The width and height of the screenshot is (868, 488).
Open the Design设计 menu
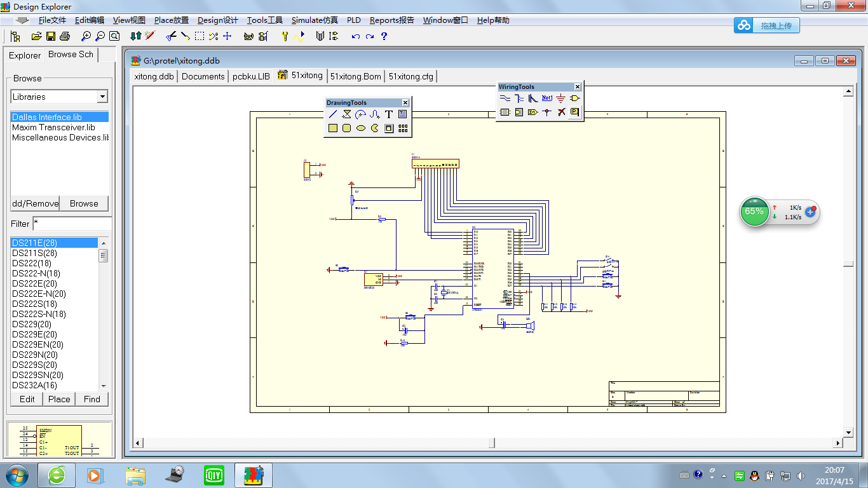(x=217, y=20)
